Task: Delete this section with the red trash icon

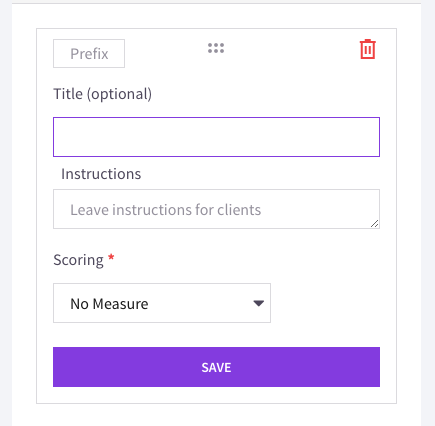Action: click(x=368, y=49)
